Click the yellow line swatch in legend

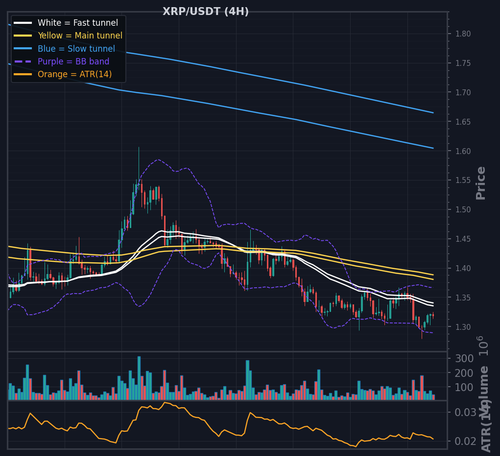23,36
